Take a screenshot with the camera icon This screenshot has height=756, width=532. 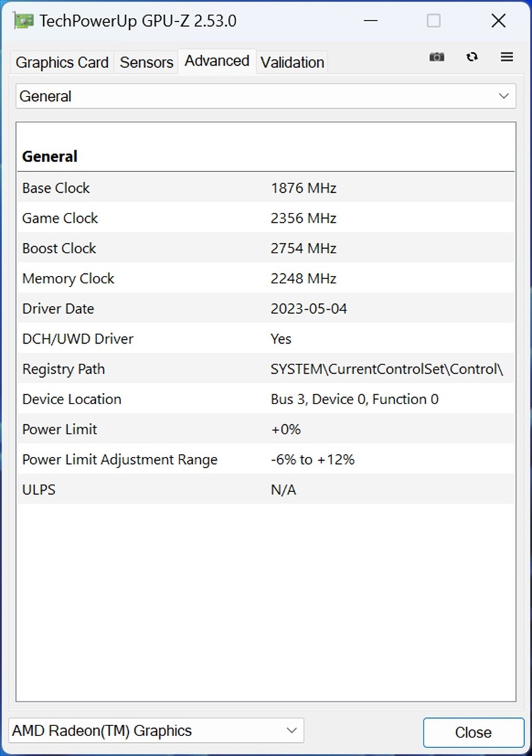pyautogui.click(x=437, y=57)
